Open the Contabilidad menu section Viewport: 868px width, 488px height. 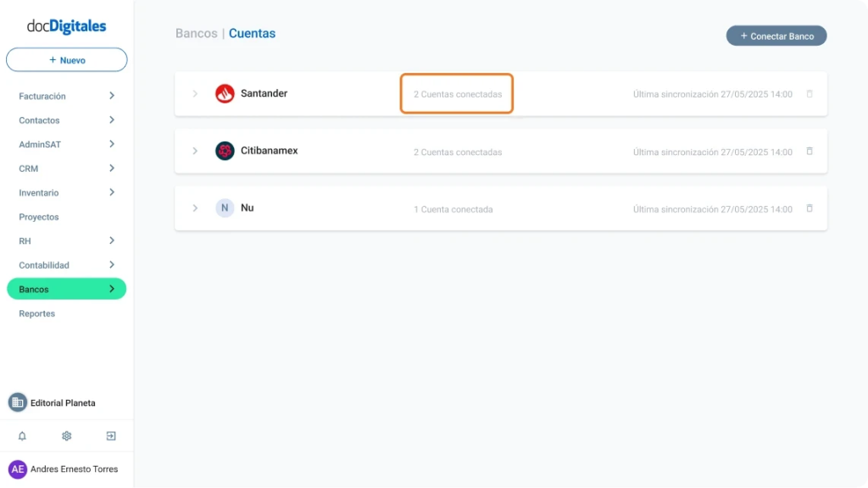[x=66, y=265]
